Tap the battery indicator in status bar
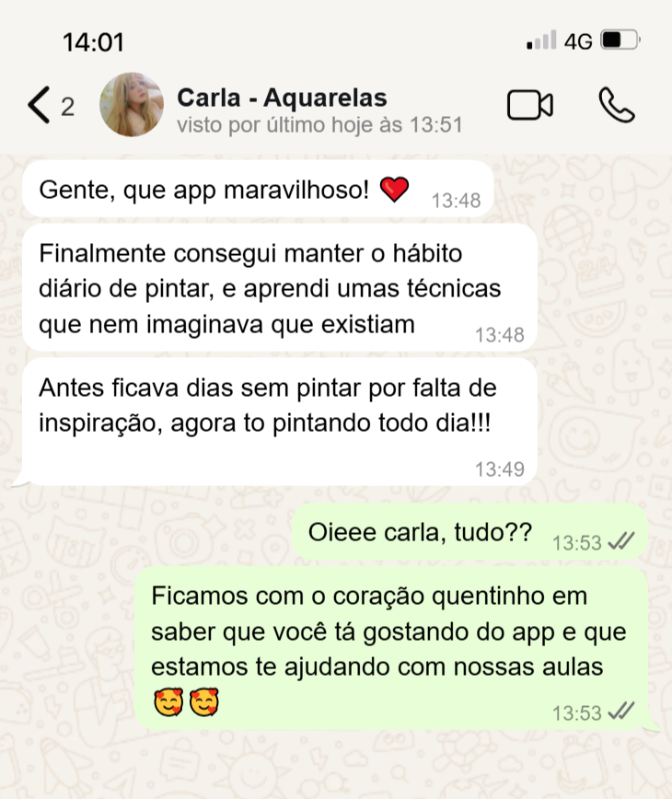 pos(620,40)
